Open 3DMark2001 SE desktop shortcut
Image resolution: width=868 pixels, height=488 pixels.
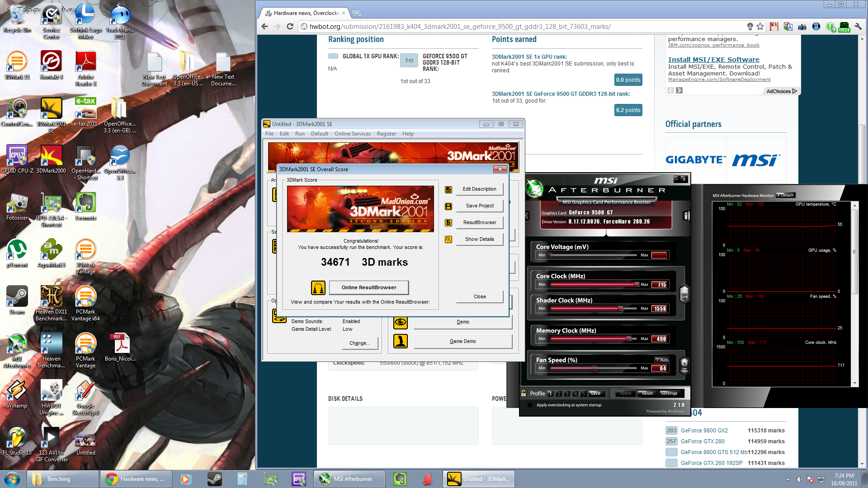pyautogui.click(x=51, y=115)
